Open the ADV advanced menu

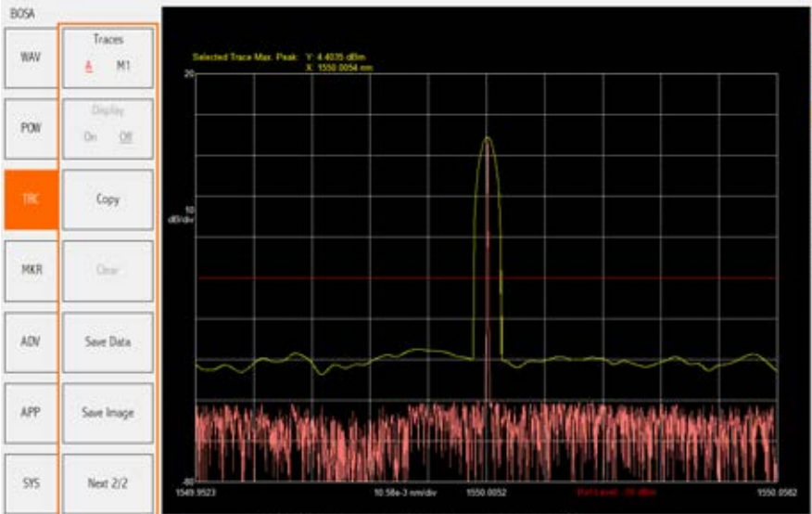tap(30, 341)
